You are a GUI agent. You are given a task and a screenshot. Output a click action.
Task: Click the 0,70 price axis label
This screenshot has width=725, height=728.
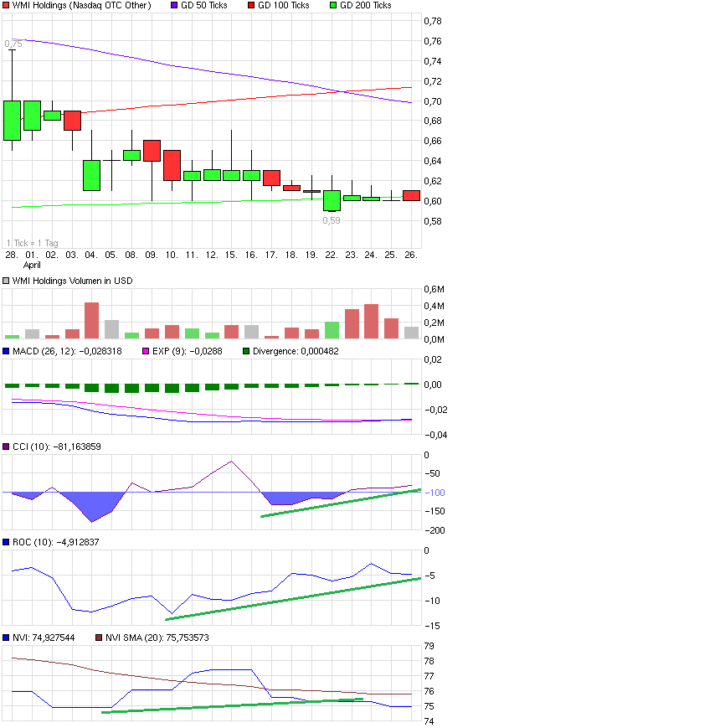433,101
